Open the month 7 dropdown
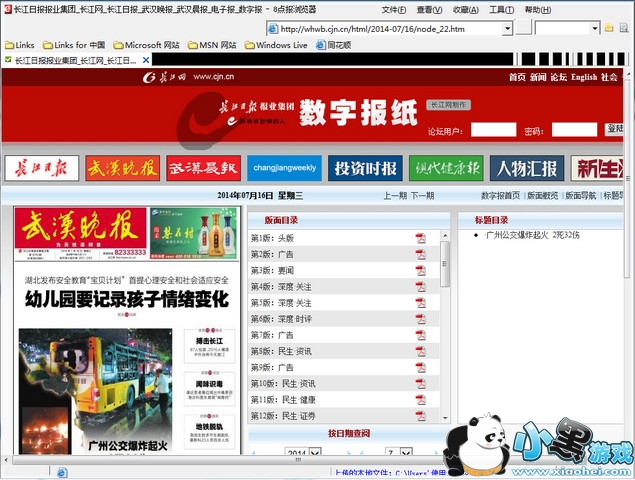This screenshot has height=480, width=635. pyautogui.click(x=406, y=451)
